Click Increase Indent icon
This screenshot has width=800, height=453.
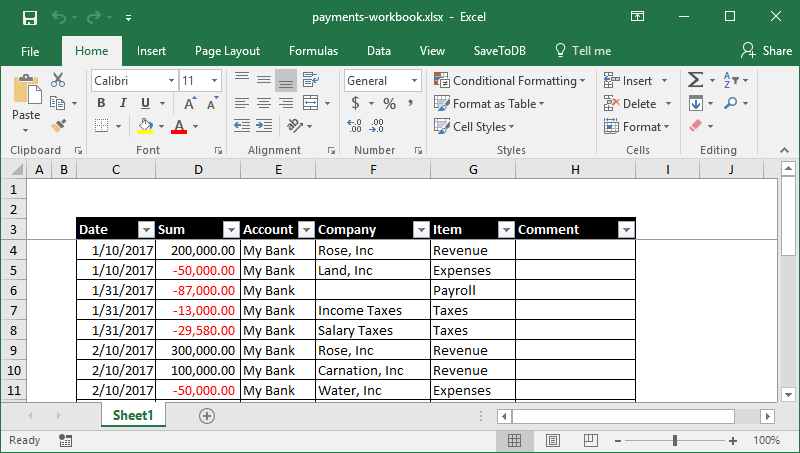point(264,125)
